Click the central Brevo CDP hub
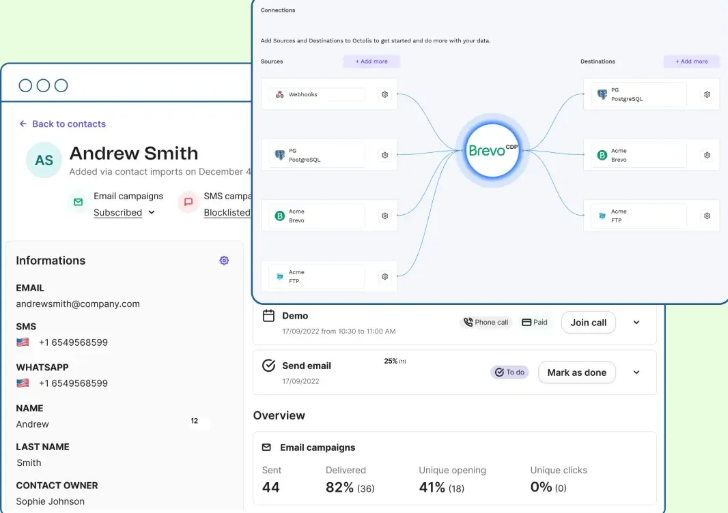Image resolution: width=728 pixels, height=513 pixels. coord(492,150)
